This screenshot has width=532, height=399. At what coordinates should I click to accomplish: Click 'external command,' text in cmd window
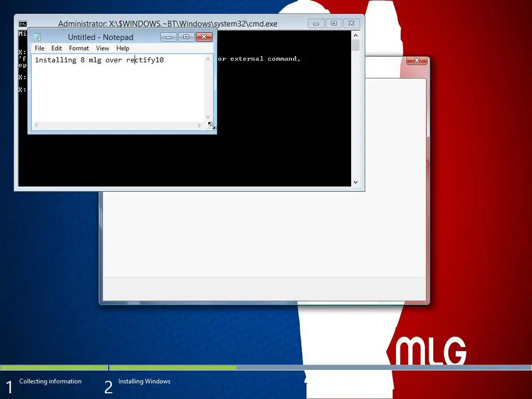pyautogui.click(x=265, y=59)
